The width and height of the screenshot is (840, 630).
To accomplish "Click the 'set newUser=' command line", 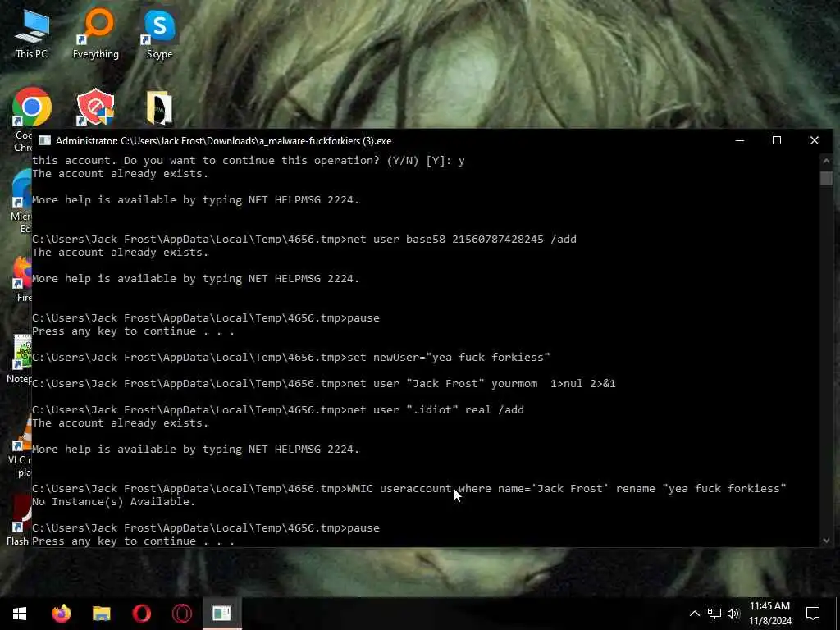I will coord(291,358).
